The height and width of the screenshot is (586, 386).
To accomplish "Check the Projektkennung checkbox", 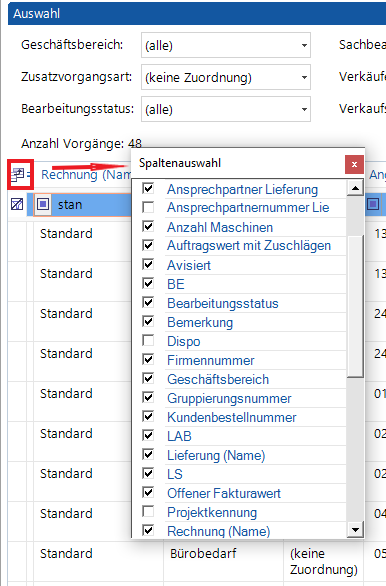I will (148, 511).
